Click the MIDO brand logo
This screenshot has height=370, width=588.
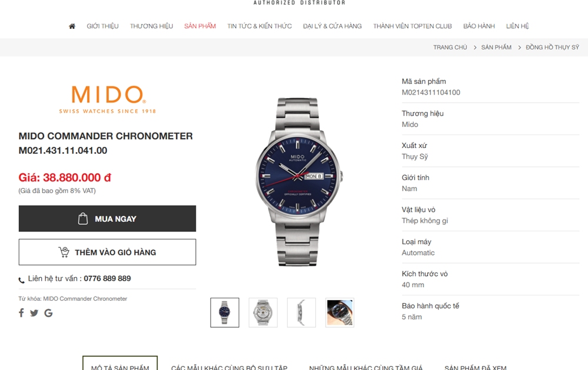pyautogui.click(x=108, y=100)
